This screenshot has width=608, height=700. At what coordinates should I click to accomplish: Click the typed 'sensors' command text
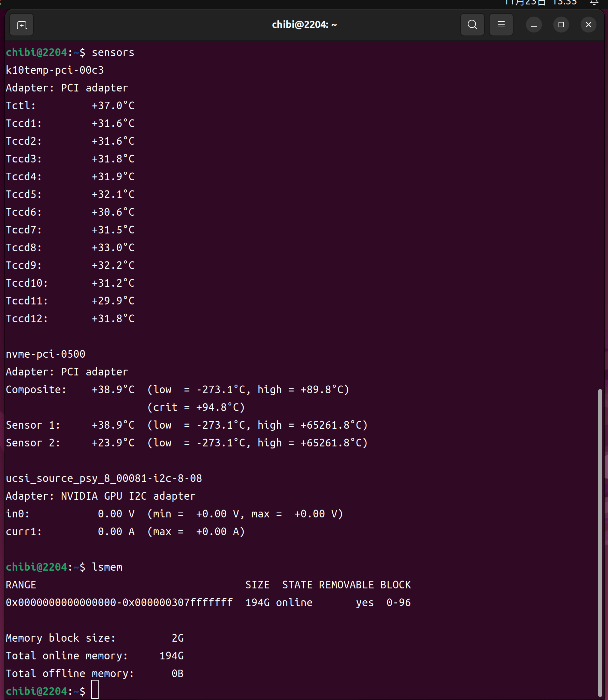[113, 53]
